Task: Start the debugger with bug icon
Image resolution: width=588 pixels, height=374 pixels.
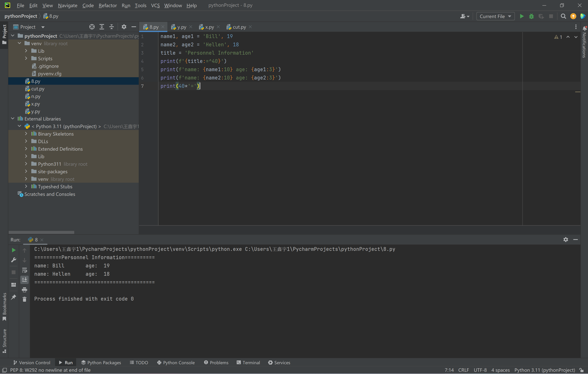Action: 531,16
